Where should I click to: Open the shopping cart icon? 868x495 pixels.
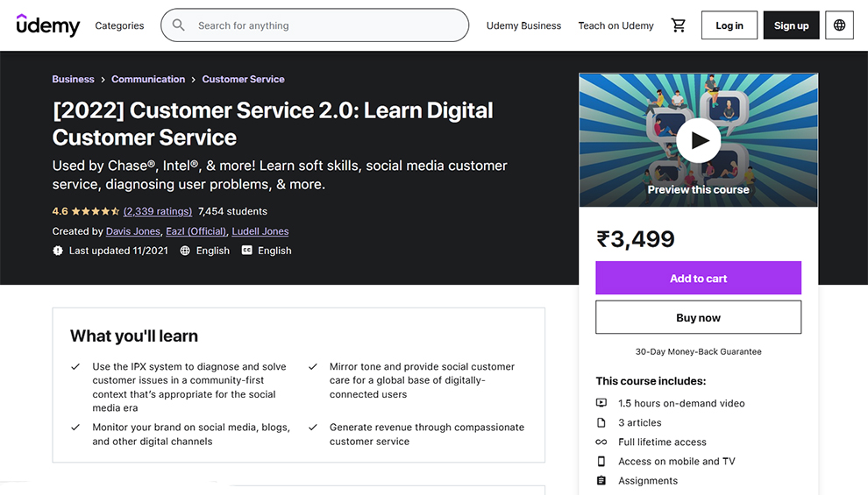pos(678,25)
